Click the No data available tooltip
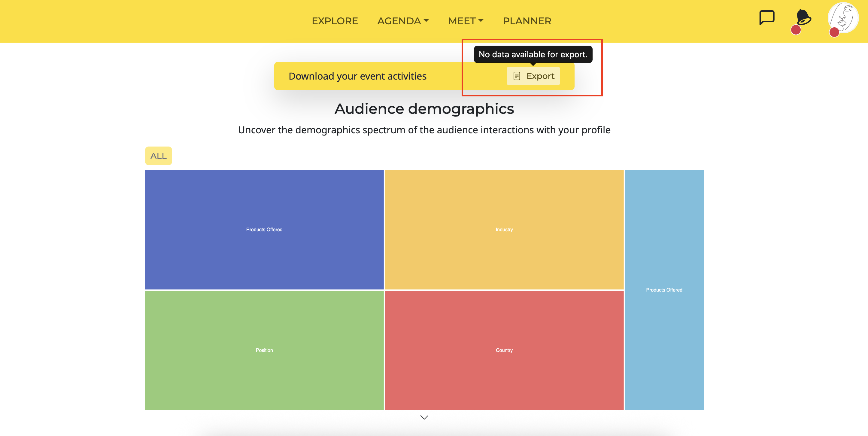The height and width of the screenshot is (436, 868). tap(533, 54)
